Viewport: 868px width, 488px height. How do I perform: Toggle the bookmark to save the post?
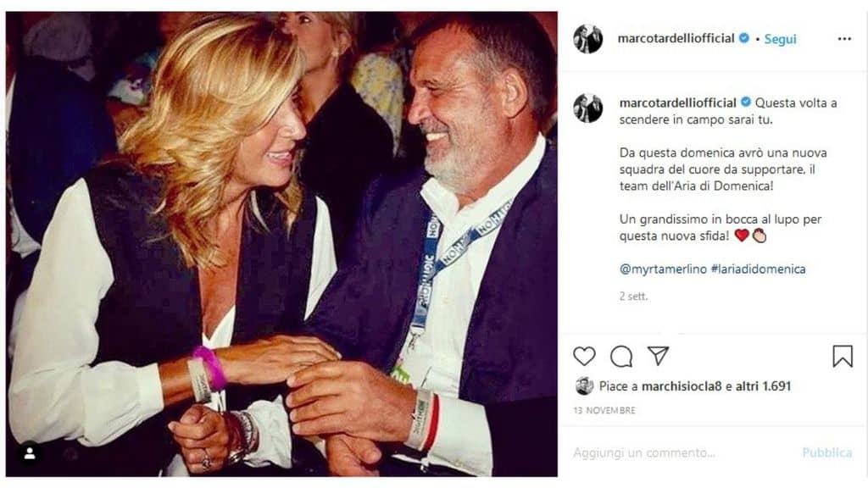842,355
